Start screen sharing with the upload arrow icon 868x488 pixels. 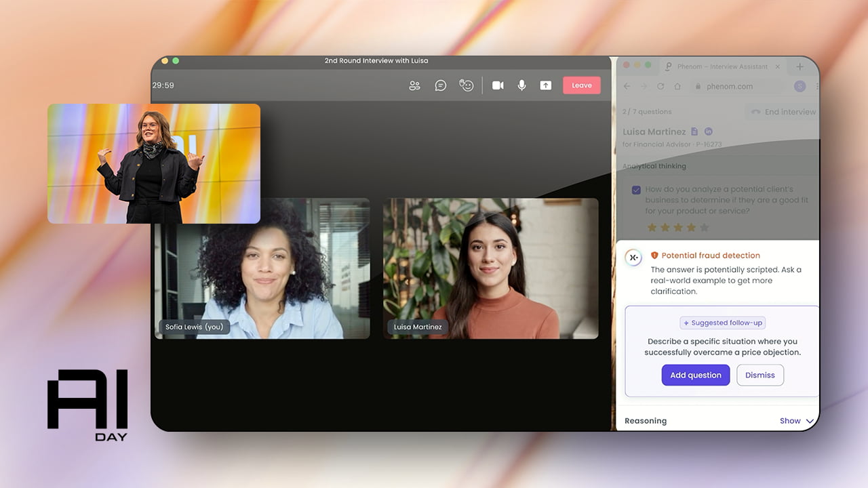click(x=546, y=85)
